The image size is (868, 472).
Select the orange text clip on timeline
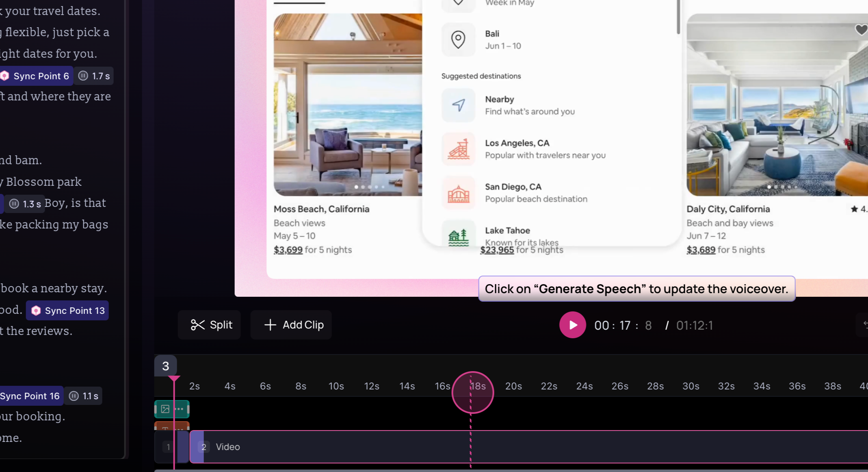point(172,426)
